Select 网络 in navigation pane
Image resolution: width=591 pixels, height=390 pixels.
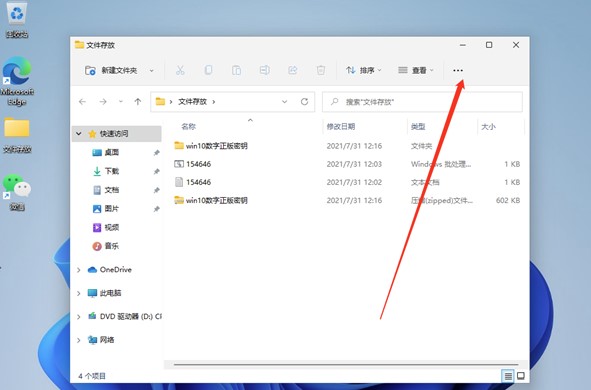tap(101, 340)
